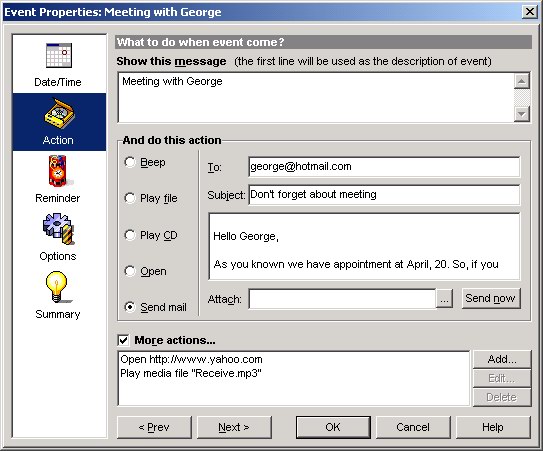Choose the Play file radio option
Screen dimensions: 543x451
click(130, 198)
